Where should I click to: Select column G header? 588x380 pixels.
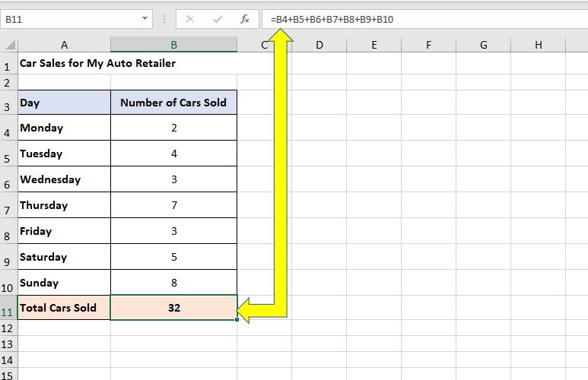[x=483, y=45]
